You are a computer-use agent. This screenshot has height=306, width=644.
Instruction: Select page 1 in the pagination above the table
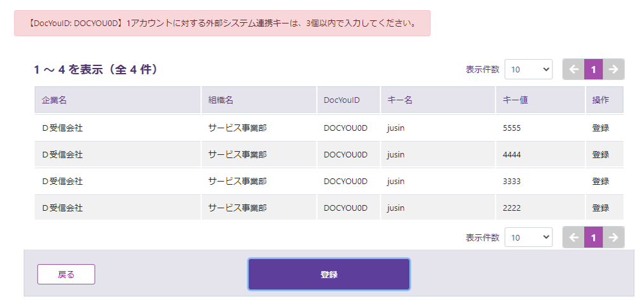[x=593, y=69]
